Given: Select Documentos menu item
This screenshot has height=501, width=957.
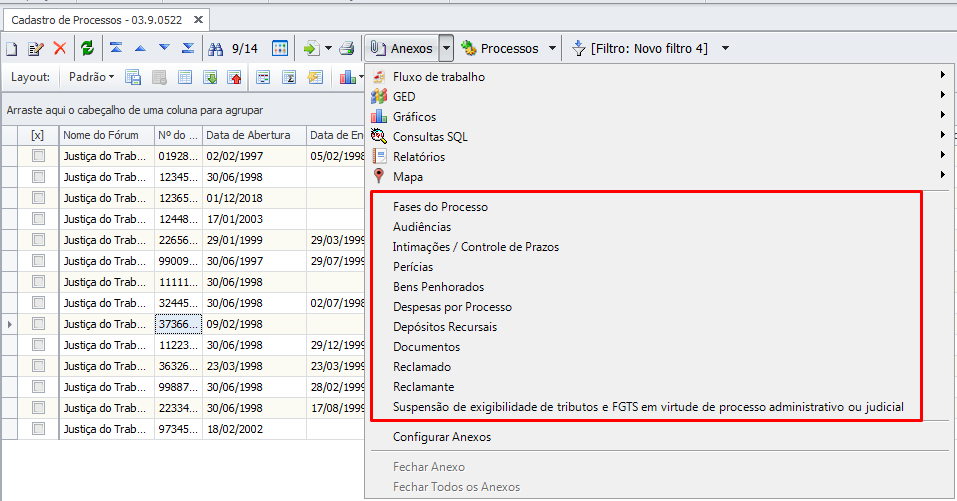Looking at the screenshot, I should pos(427,347).
